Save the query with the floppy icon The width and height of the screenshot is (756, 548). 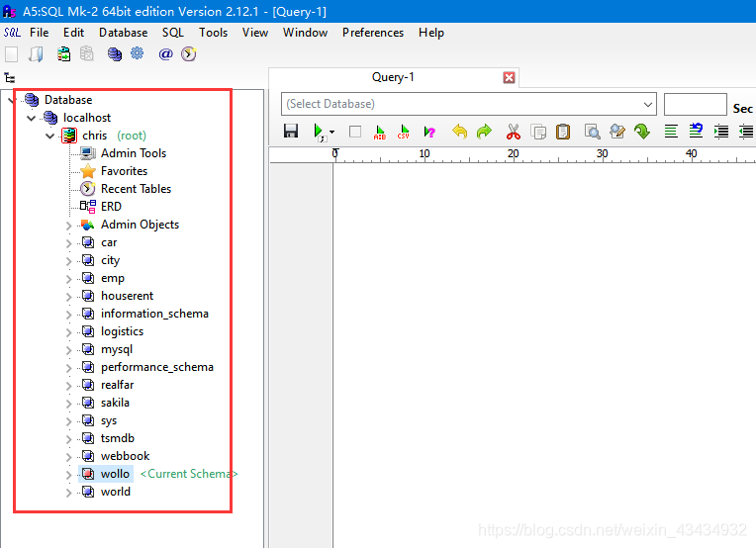pyautogui.click(x=291, y=132)
